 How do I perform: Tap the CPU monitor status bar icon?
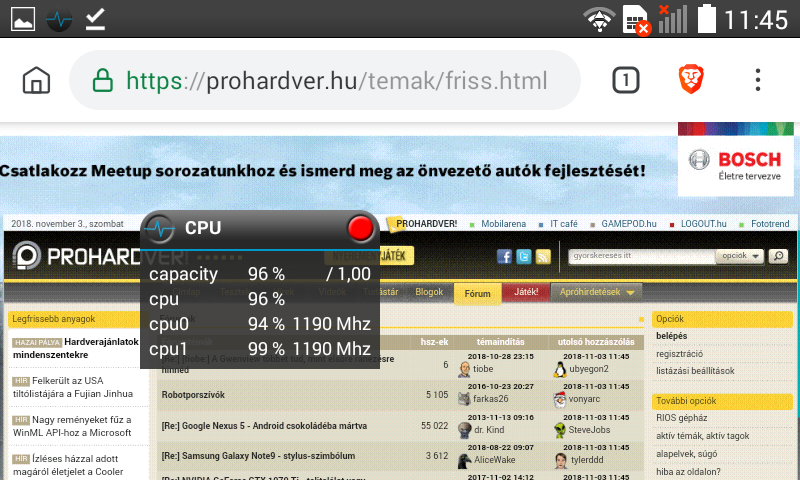coord(59,19)
